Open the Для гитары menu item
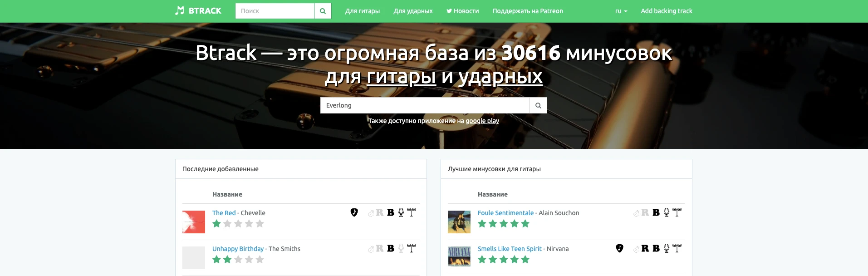This screenshot has width=868, height=276. [363, 11]
